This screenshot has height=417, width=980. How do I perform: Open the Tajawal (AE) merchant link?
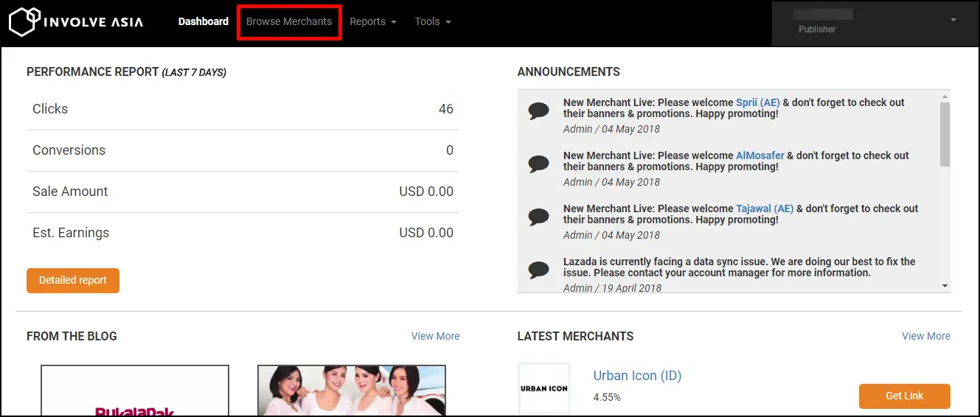pos(765,208)
